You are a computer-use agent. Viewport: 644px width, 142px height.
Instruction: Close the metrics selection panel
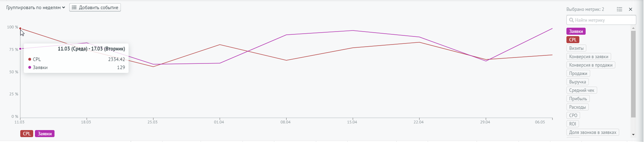631,9
